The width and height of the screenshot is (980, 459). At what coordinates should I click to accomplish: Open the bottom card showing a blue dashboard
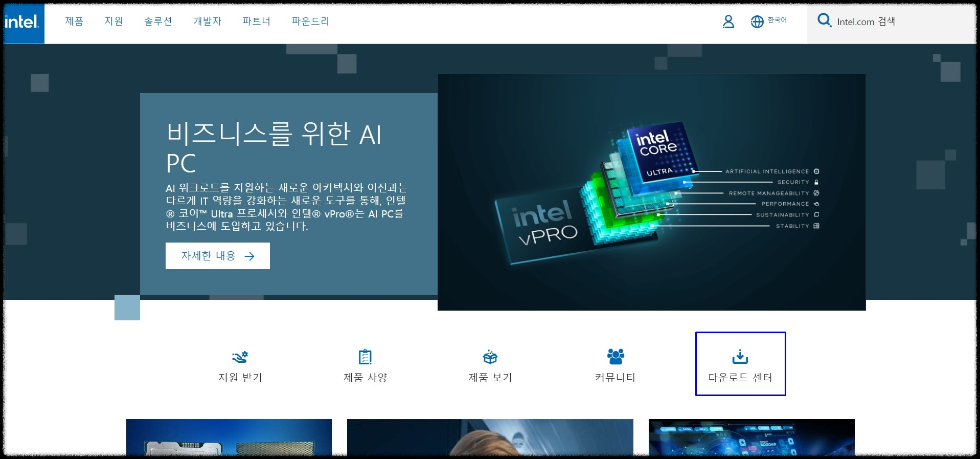click(751, 438)
